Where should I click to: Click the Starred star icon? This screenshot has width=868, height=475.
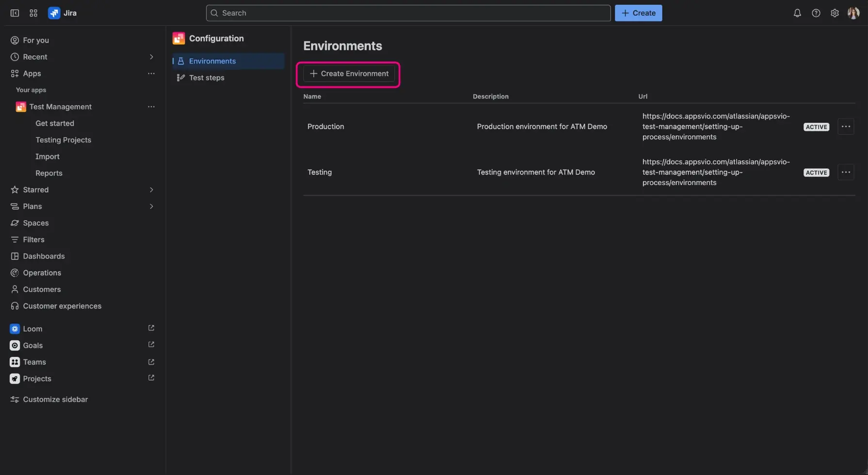point(15,190)
